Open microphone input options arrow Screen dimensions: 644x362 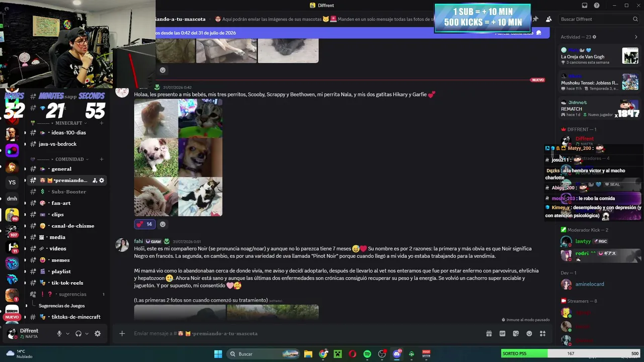pos(67,333)
